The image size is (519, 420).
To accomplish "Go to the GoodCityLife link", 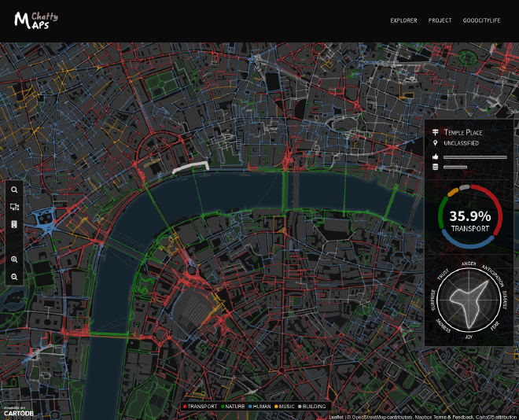I will click(481, 20).
